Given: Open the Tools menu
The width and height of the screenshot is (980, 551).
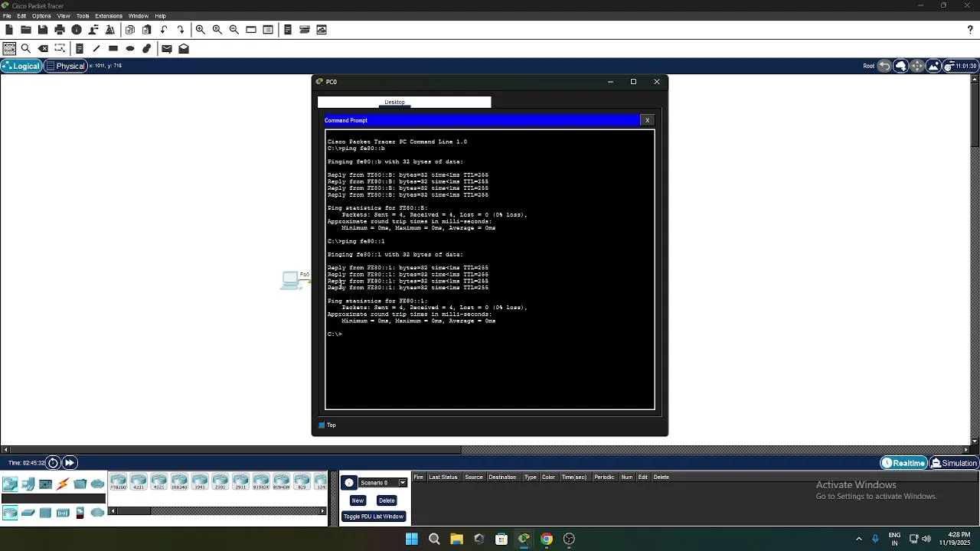Looking at the screenshot, I should pyautogui.click(x=83, y=16).
